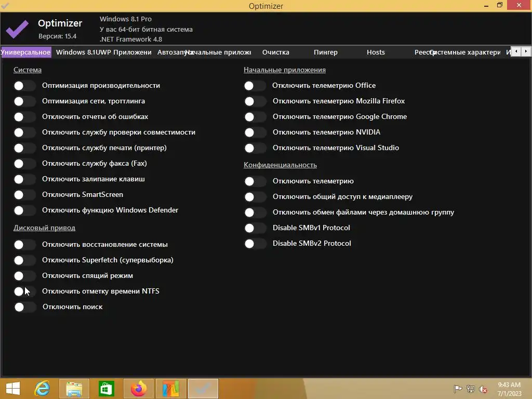The image size is (532, 399).
Task: Click the Начальные приложения section heading
Action: click(x=285, y=70)
